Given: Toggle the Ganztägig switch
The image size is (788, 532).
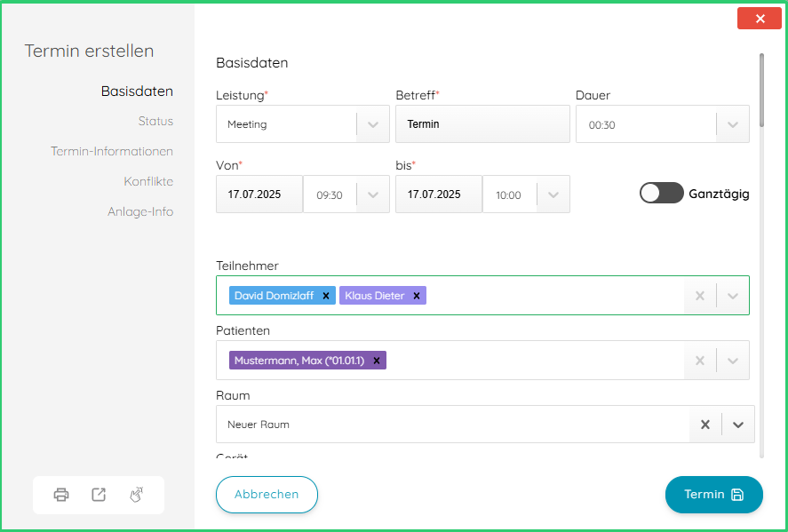Looking at the screenshot, I should click(661, 194).
